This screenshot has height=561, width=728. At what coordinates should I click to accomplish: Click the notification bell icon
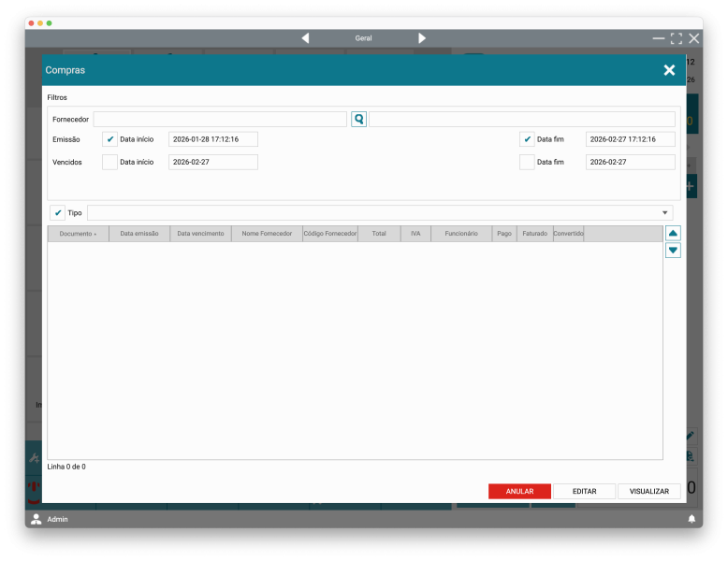692,518
